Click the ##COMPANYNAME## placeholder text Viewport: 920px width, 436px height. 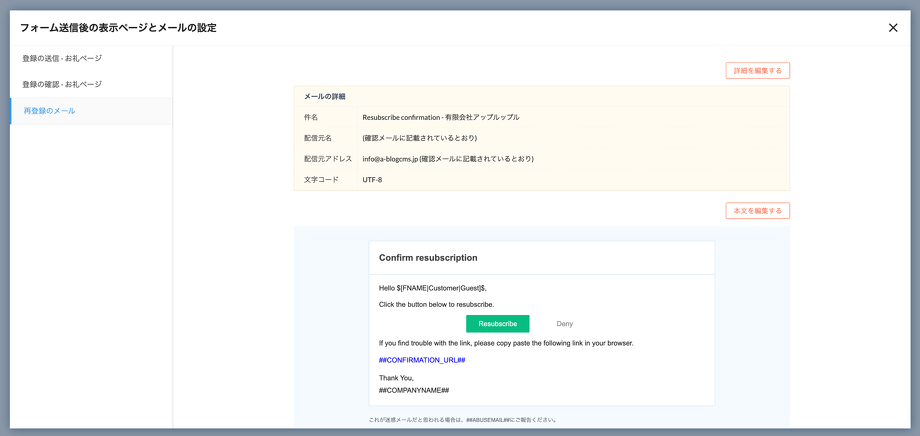point(414,390)
